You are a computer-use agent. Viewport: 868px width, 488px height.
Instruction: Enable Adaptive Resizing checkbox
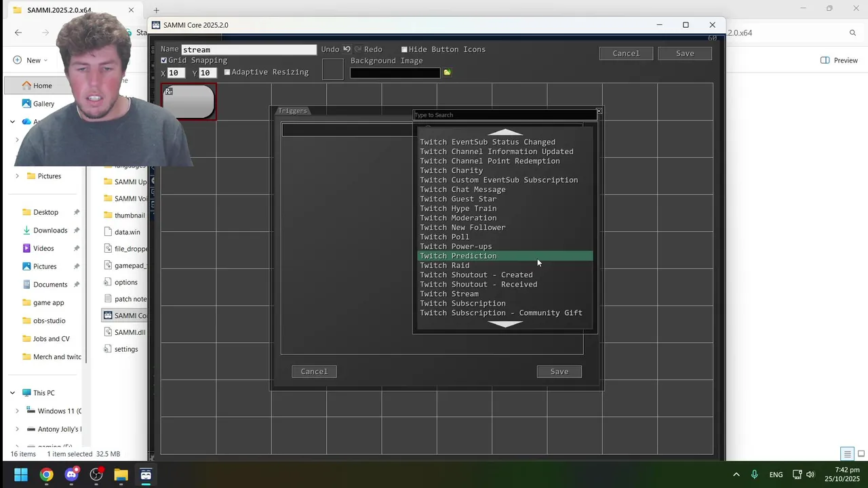227,72
